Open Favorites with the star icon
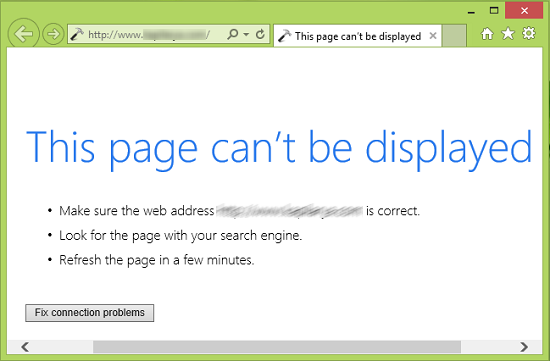The image size is (550, 361). [x=508, y=34]
